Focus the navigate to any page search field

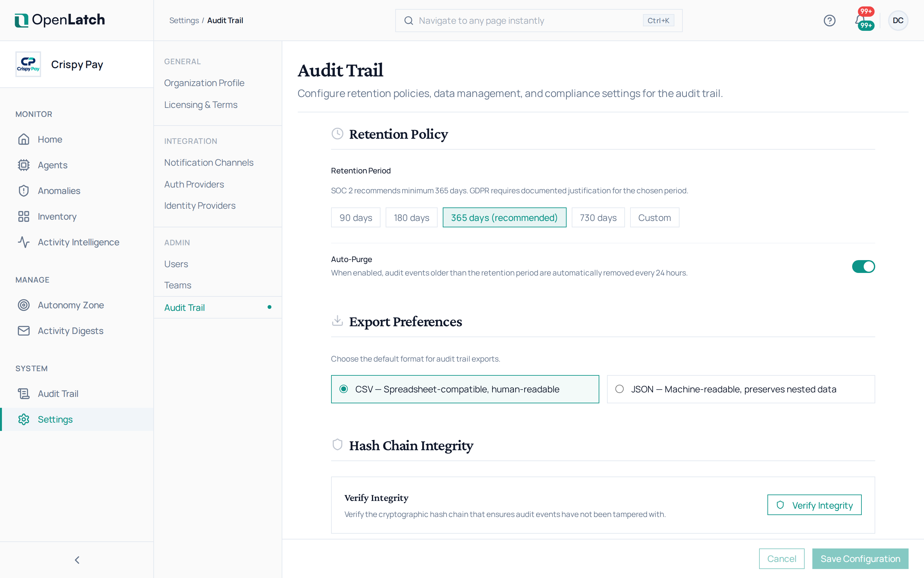pyautogui.click(x=538, y=21)
